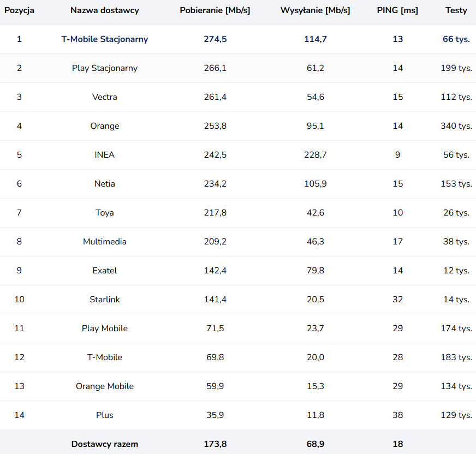This screenshot has height=454, width=476.
Task: Select the 'Vectra' provider name
Action: [105, 97]
